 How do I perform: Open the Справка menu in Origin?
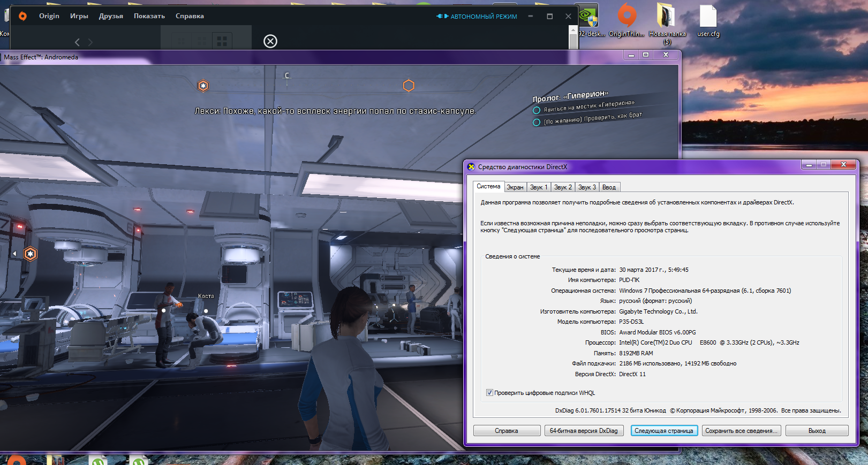[x=190, y=16]
